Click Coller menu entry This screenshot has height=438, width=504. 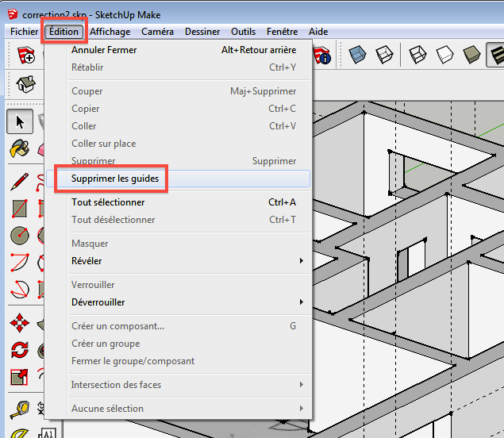178,126
